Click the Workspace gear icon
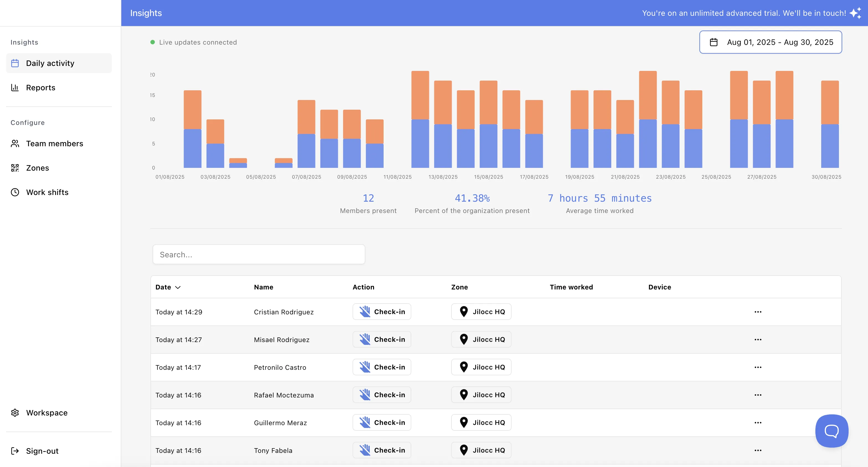The image size is (868, 467). [x=15, y=412]
